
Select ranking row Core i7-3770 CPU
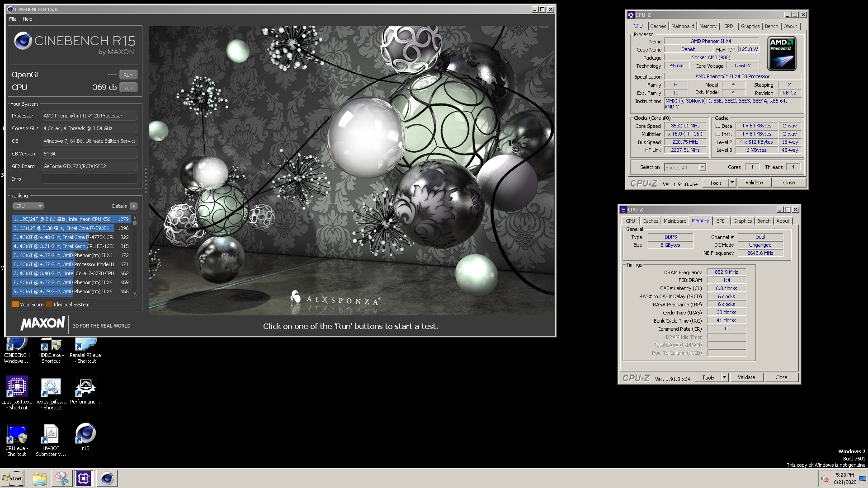71,273
